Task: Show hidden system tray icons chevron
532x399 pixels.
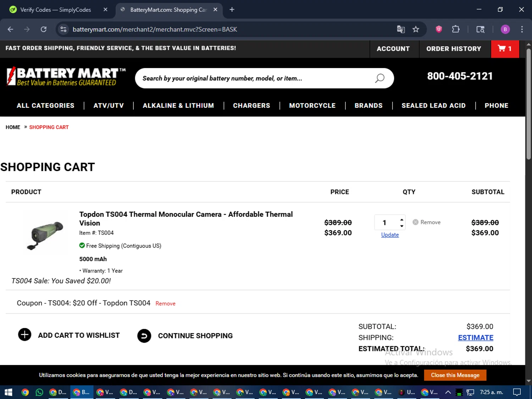Action: coord(448,392)
